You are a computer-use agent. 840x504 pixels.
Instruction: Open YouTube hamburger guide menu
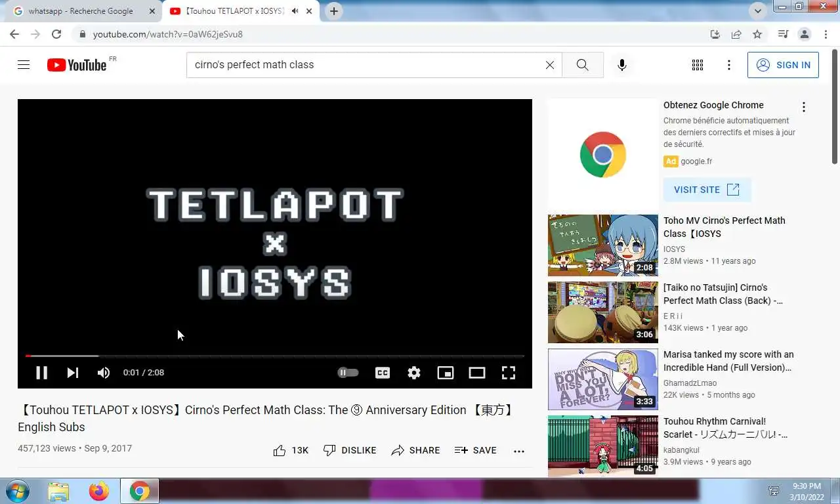click(x=24, y=65)
